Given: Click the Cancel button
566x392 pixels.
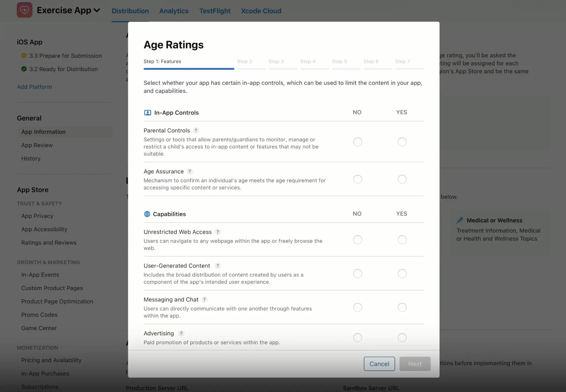Looking at the screenshot, I should [379, 364].
